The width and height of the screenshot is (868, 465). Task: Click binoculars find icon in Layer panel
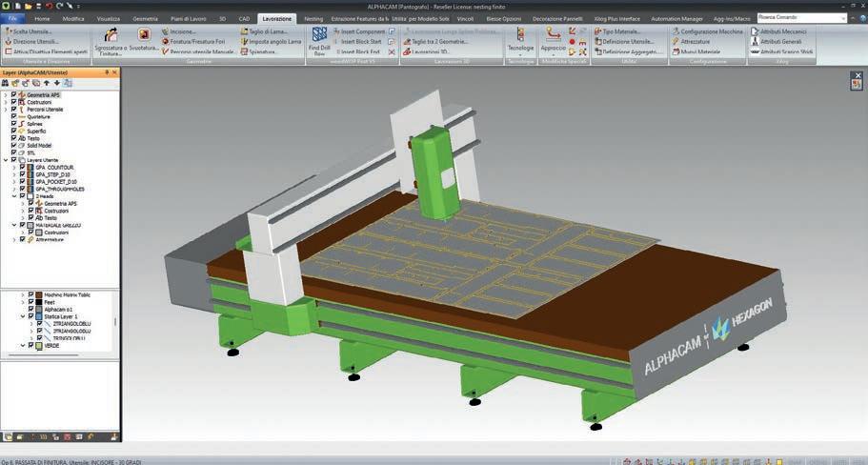pos(5,83)
